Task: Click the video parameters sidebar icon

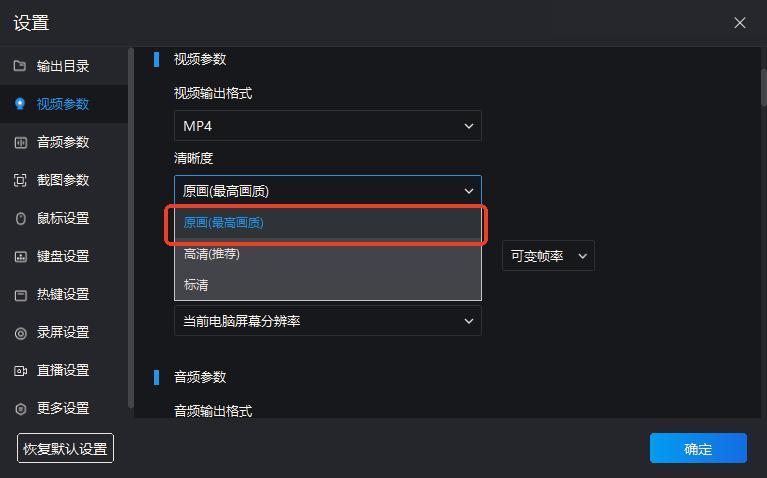Action: 20,104
